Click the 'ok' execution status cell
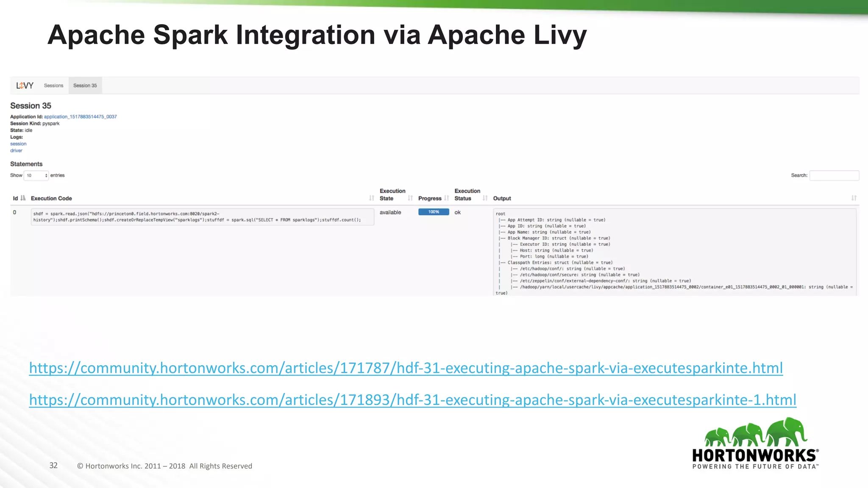This screenshot has width=868, height=488. 458,212
